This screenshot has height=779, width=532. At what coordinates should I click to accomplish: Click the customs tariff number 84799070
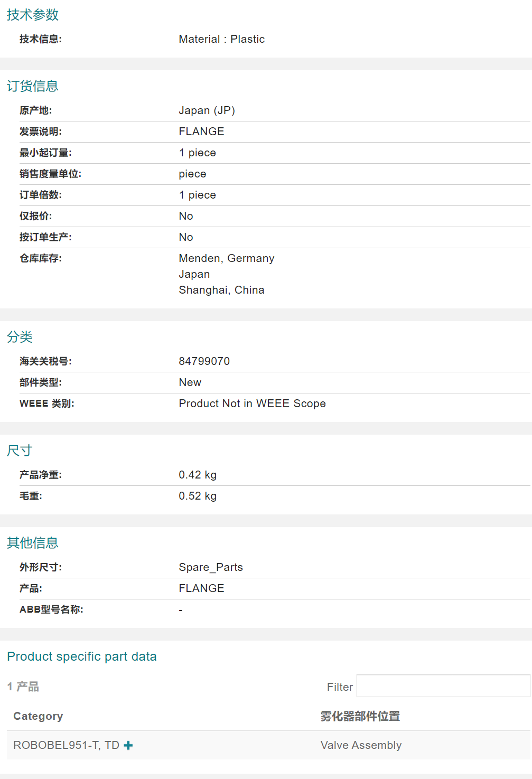pos(204,361)
